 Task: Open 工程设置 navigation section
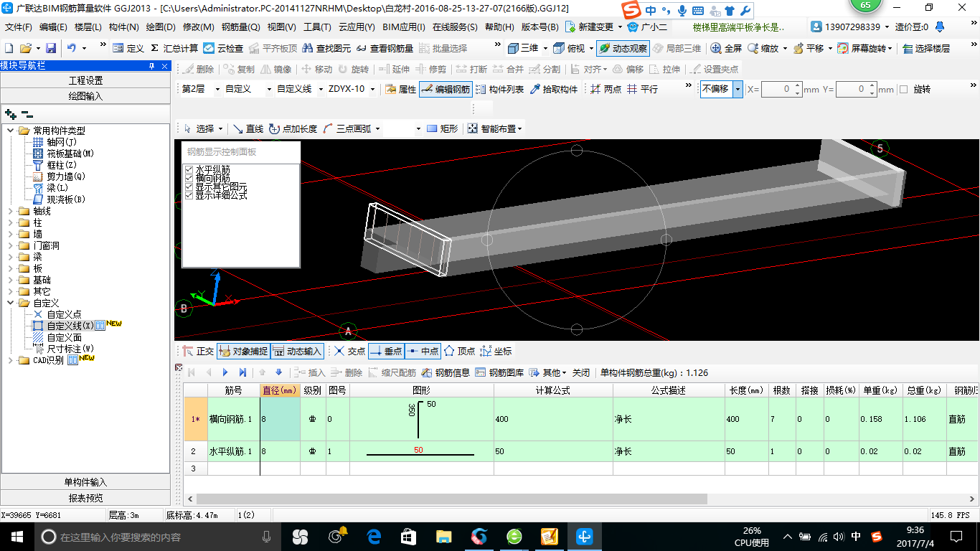tap(85, 80)
